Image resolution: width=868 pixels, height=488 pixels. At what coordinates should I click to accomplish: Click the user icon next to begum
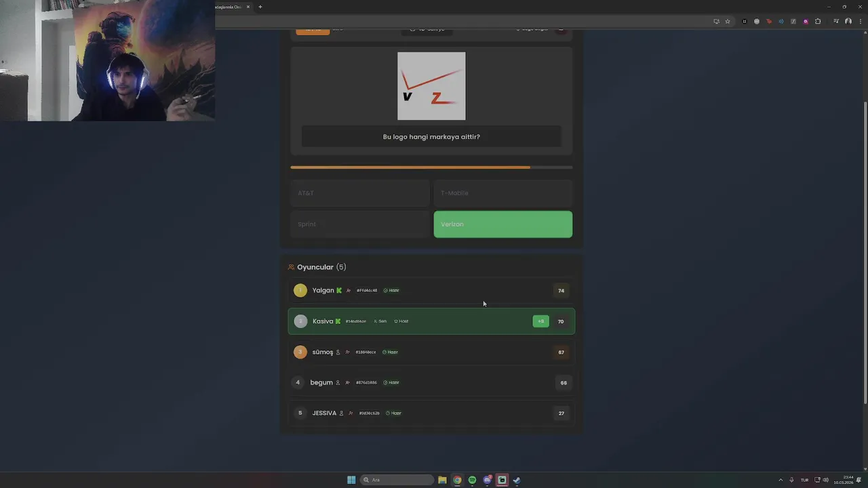(338, 383)
